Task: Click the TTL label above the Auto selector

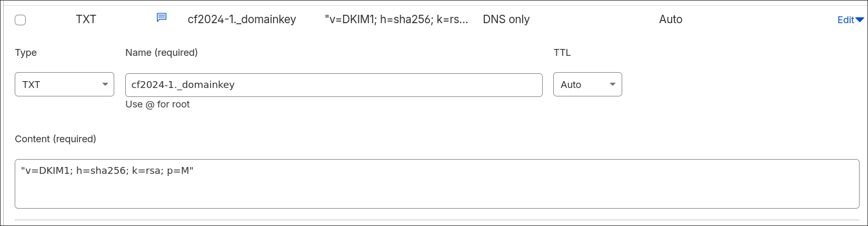Action: (x=562, y=53)
